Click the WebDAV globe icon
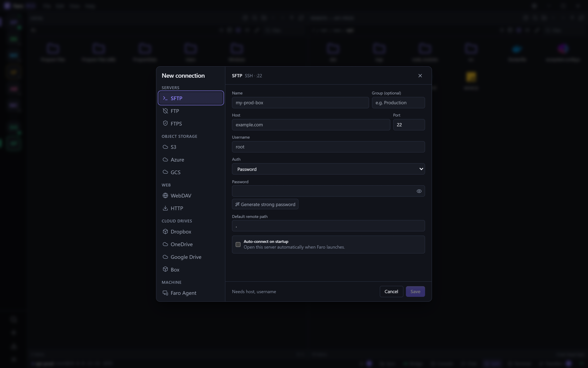This screenshot has height=368, width=588. coord(165,195)
